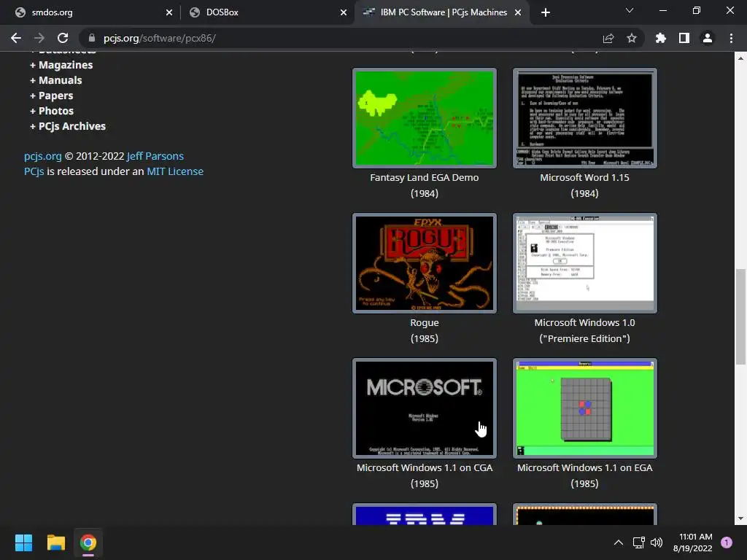Screen dimensions: 747x560
Task: Share this page icon in address bar
Action: (x=608, y=38)
